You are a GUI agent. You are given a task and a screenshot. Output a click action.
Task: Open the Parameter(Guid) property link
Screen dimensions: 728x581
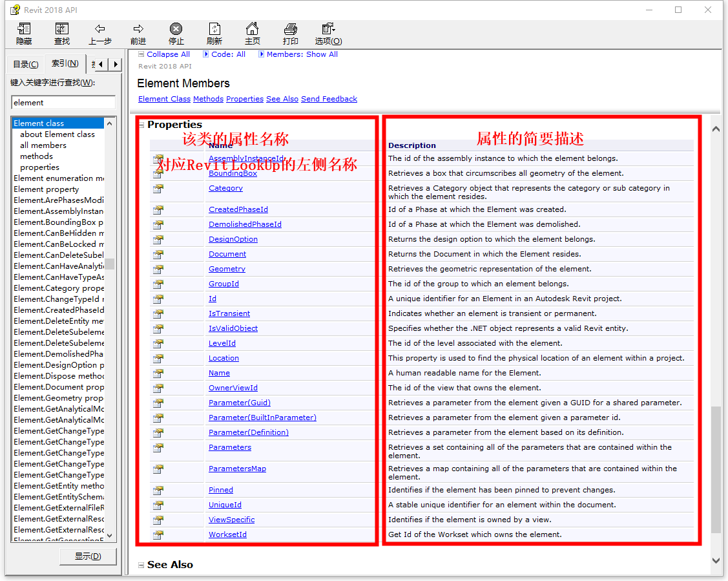240,403
